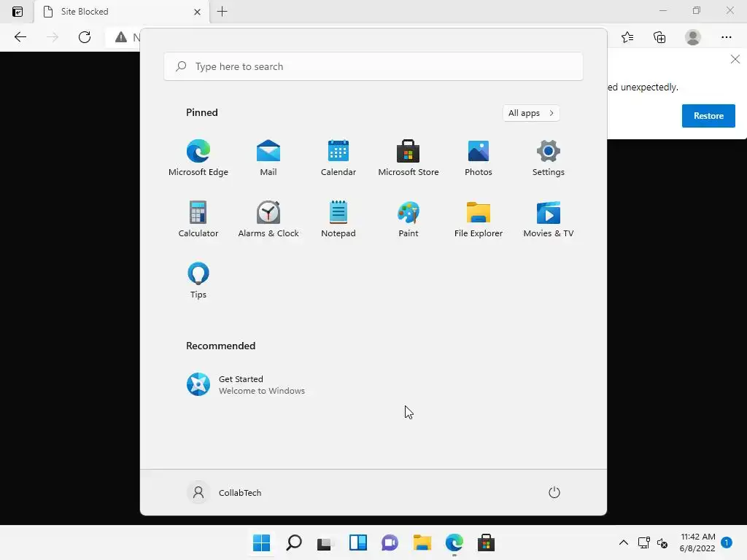Open the Tips app
747x560 pixels.
198,281
